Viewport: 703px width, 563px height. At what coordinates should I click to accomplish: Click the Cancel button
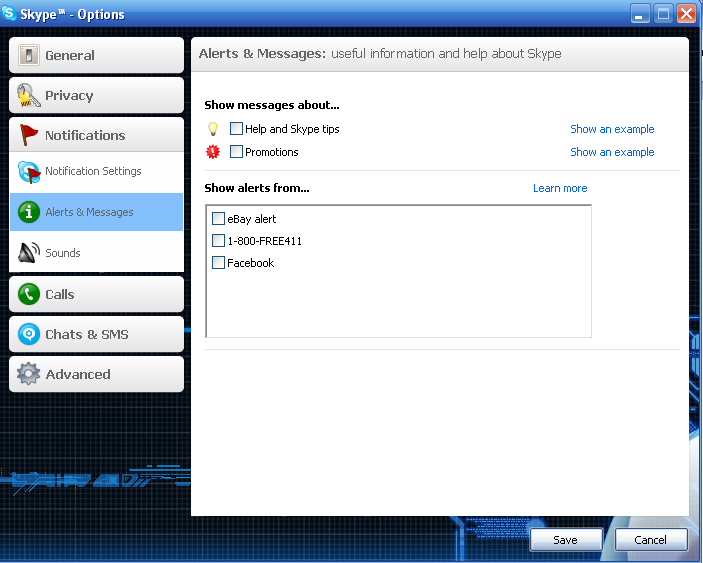tap(651, 540)
